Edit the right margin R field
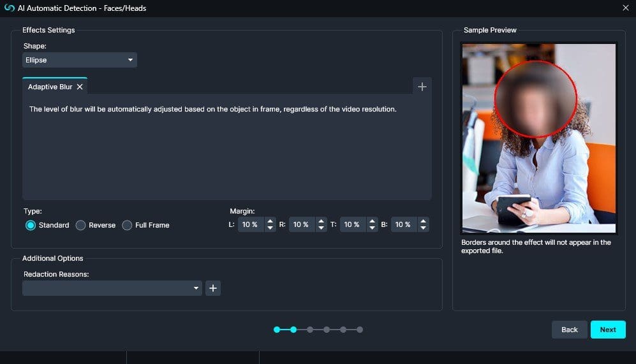Image resolution: width=636 pixels, height=364 pixels. point(302,224)
